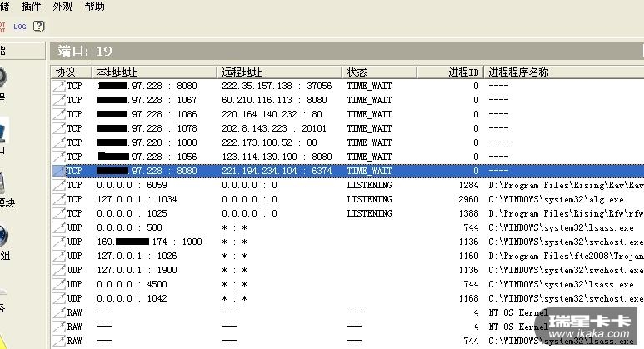Click local address 127.0.0.1 : 1900
This screenshot has height=349, width=644.
coord(137,270)
